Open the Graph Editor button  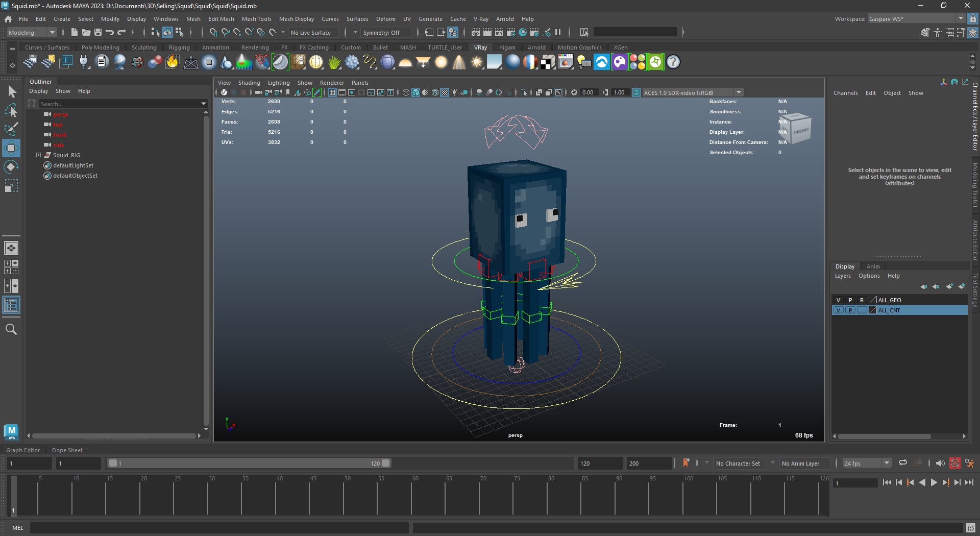(23, 450)
